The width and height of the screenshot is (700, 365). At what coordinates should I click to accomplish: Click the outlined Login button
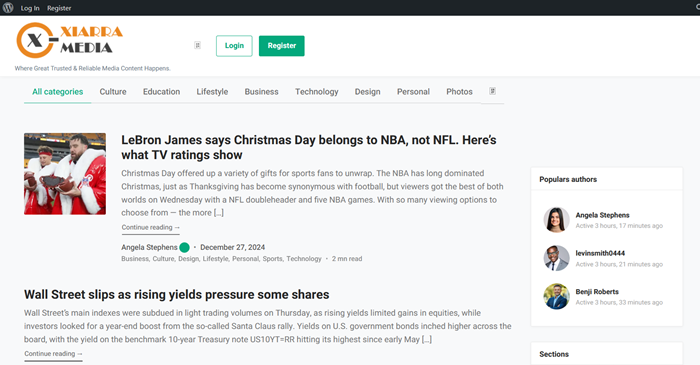pos(234,46)
